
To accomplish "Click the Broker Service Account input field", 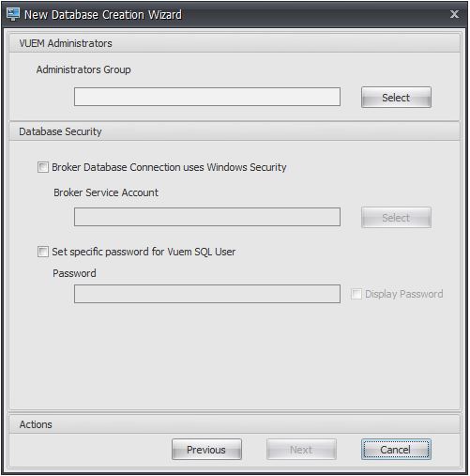I will (x=207, y=217).
